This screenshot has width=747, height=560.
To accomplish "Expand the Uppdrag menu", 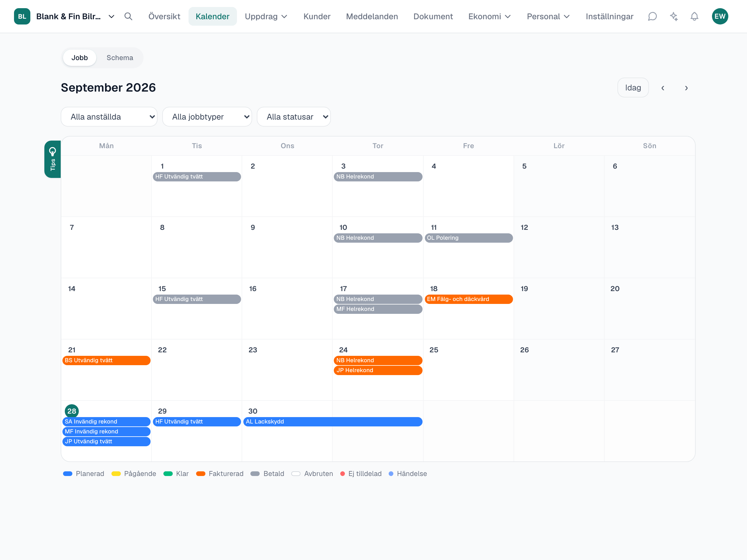I will click(x=266, y=16).
